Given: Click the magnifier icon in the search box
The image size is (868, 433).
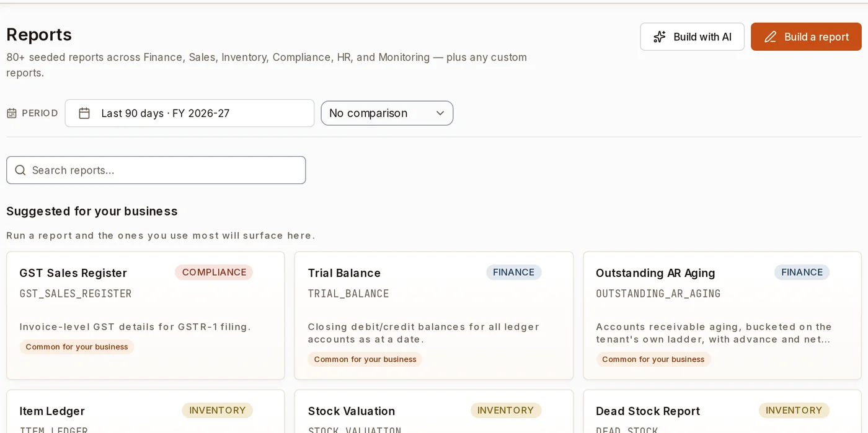Looking at the screenshot, I should coord(20,170).
